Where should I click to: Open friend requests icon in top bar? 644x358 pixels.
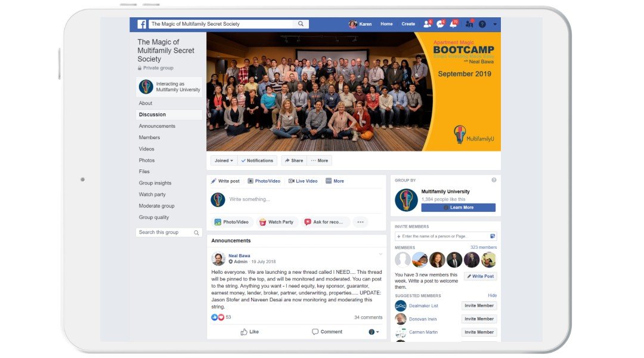point(427,24)
